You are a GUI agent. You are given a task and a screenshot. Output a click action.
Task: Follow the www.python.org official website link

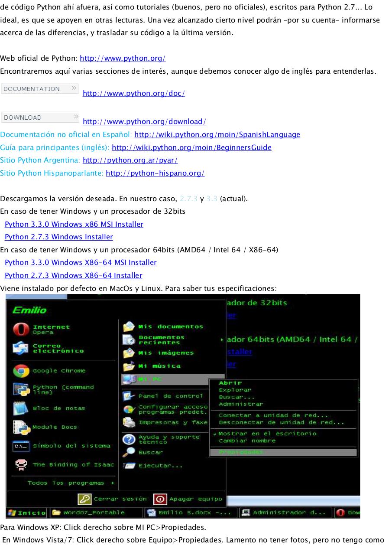click(x=123, y=58)
